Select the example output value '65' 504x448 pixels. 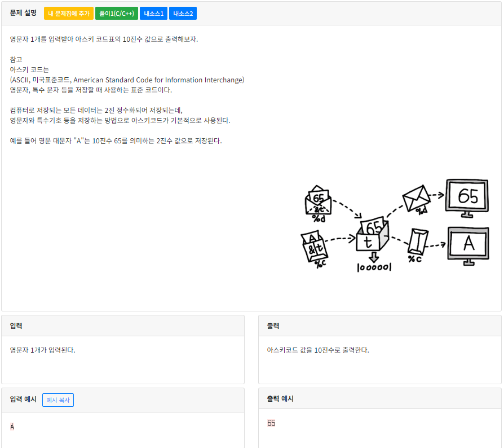click(x=271, y=423)
